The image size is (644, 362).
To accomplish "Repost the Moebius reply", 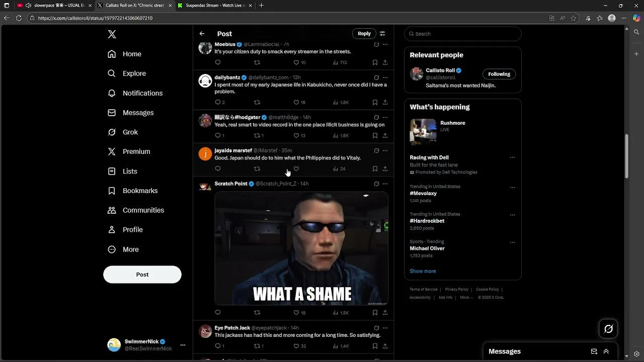I will click(257, 62).
